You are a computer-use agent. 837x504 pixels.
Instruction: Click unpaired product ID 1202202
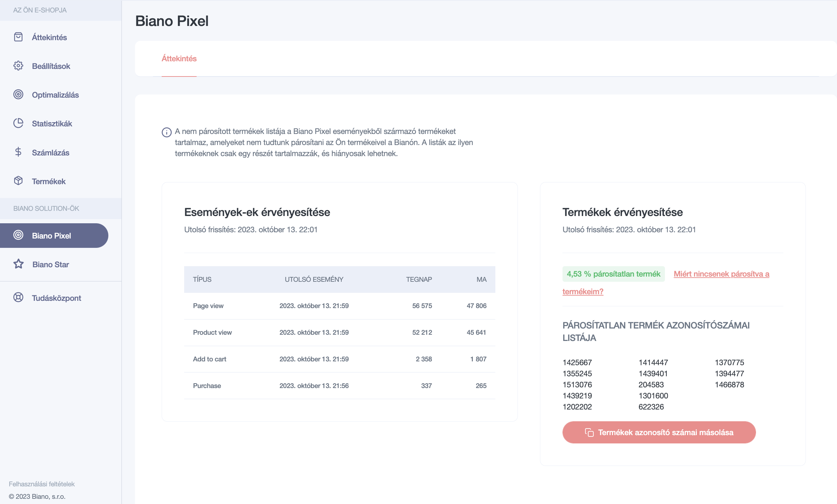click(577, 407)
